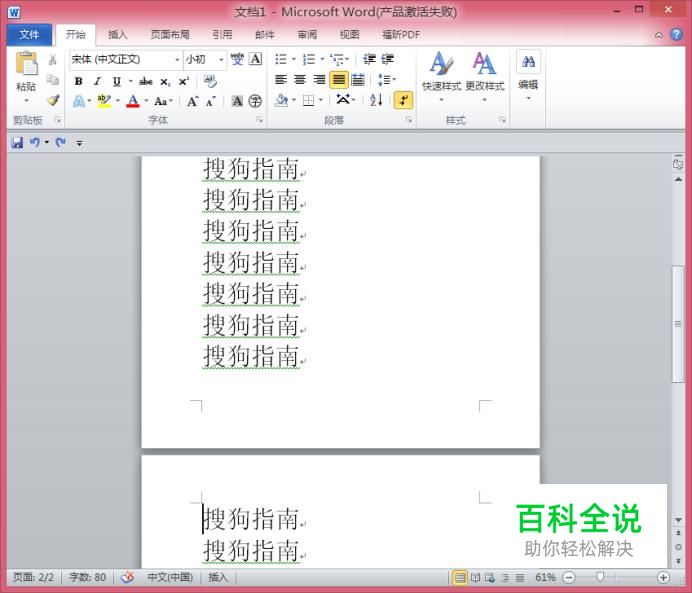Toggle Strikethrough formatting
Image resolution: width=692 pixels, height=593 pixels.
[x=145, y=81]
